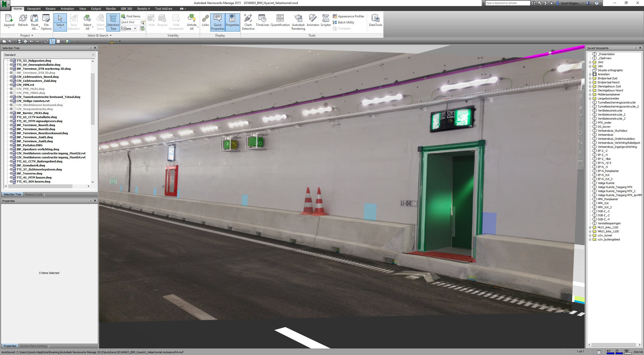Viewport: 644px width, 355px height.
Task: Expand the Project panel dropdown arrow
Action: [x=32, y=35]
